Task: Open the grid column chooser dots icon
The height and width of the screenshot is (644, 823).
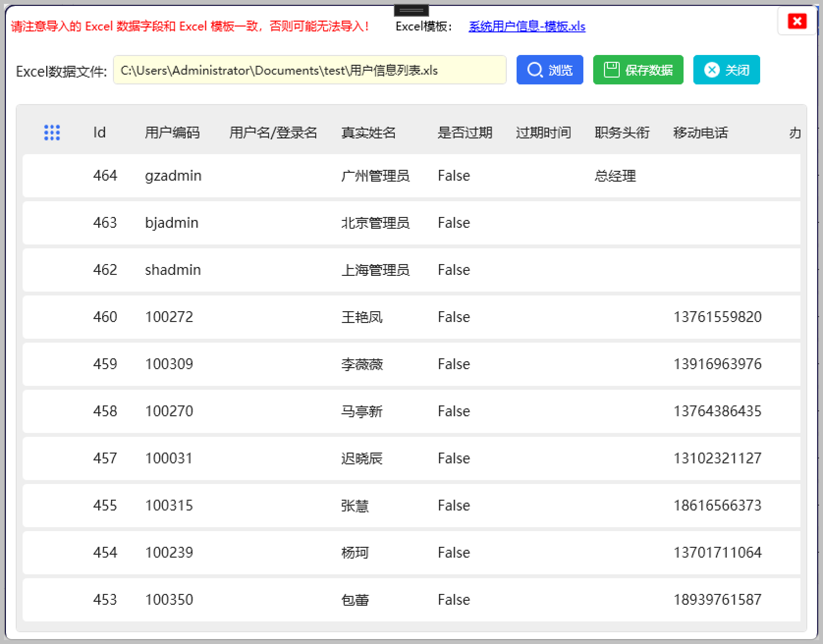Action: point(52,133)
